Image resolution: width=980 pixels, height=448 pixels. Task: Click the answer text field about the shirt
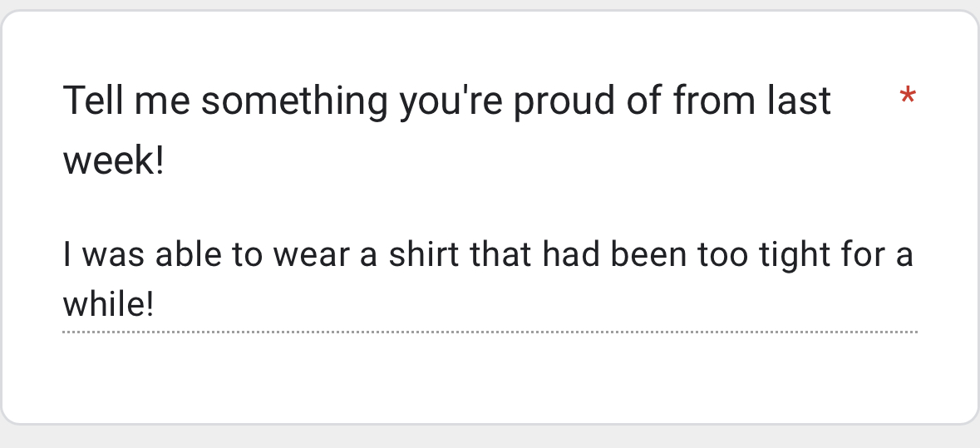pos(489,279)
